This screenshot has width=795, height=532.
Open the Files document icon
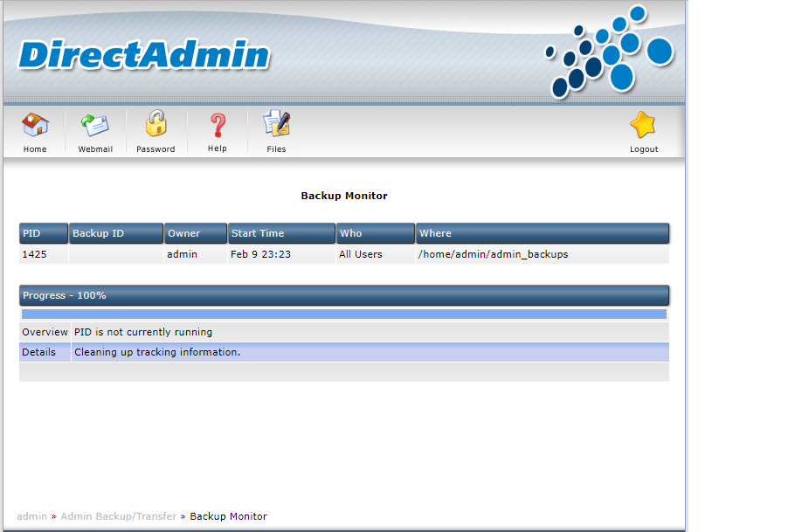click(x=276, y=123)
